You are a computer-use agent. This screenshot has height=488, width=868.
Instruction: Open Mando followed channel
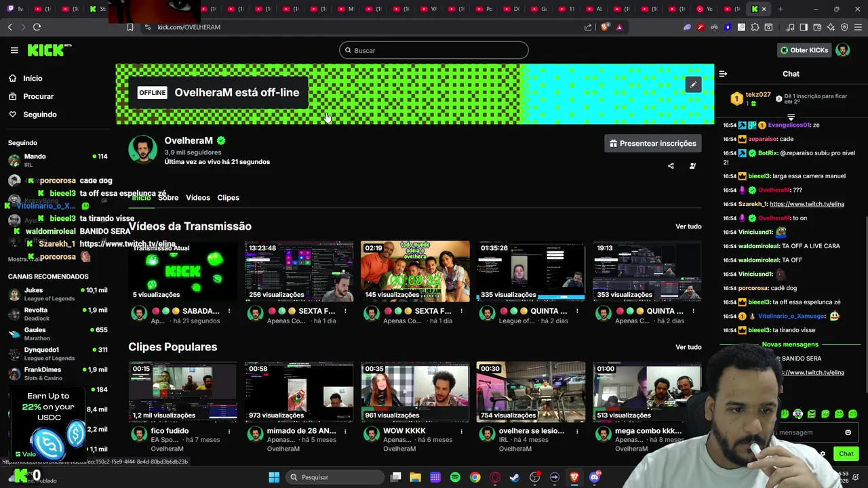tap(58, 161)
